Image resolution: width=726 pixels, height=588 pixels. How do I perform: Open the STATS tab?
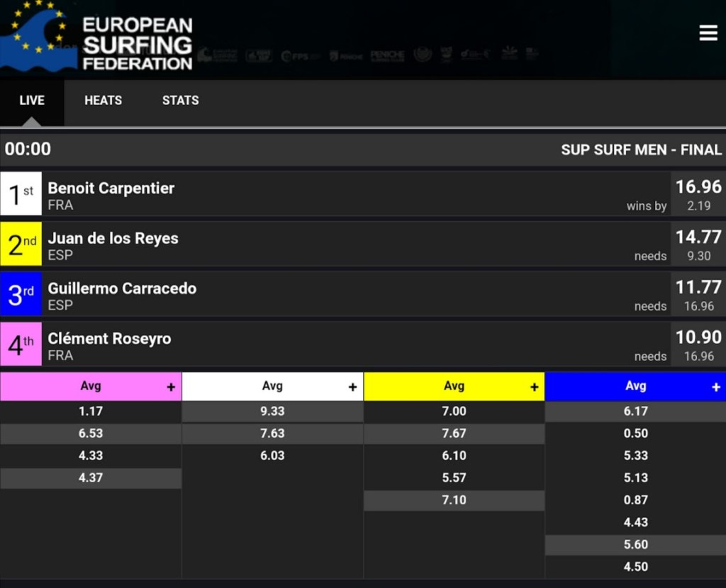click(x=180, y=101)
